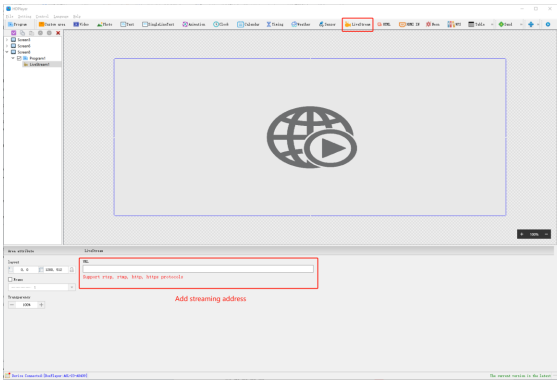Insert an Animation area
This screenshot has width=560, height=383.
pyautogui.click(x=194, y=24)
